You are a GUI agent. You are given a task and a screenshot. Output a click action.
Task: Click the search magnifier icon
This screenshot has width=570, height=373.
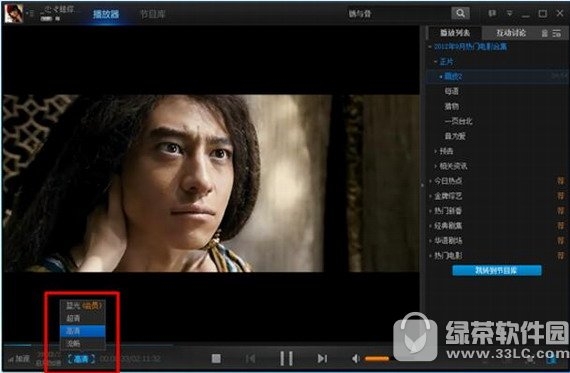click(460, 13)
